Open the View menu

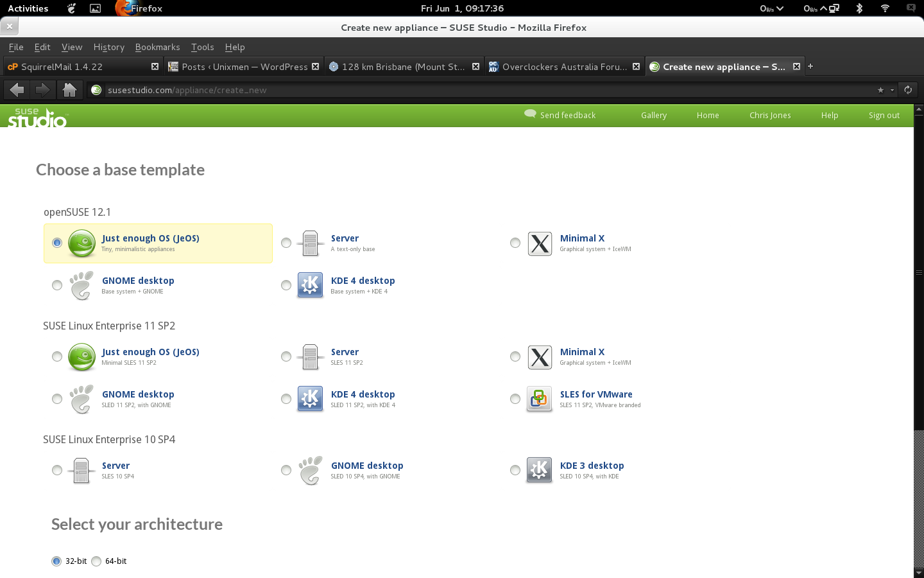coord(72,47)
